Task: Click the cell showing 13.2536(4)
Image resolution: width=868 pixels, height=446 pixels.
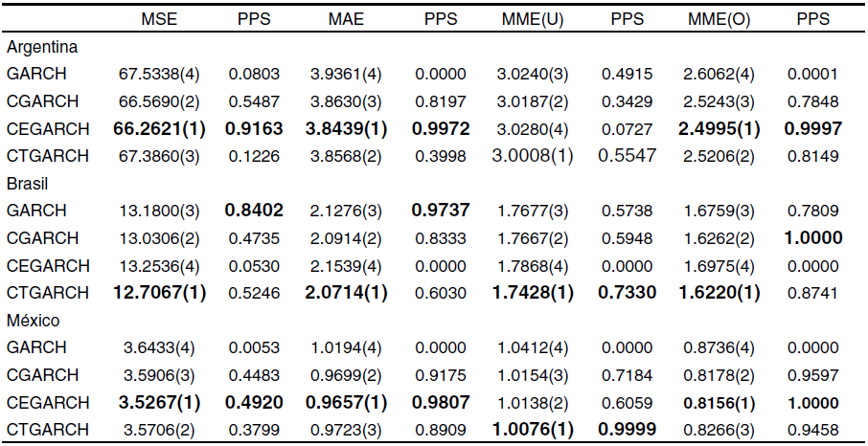Action: (159, 265)
